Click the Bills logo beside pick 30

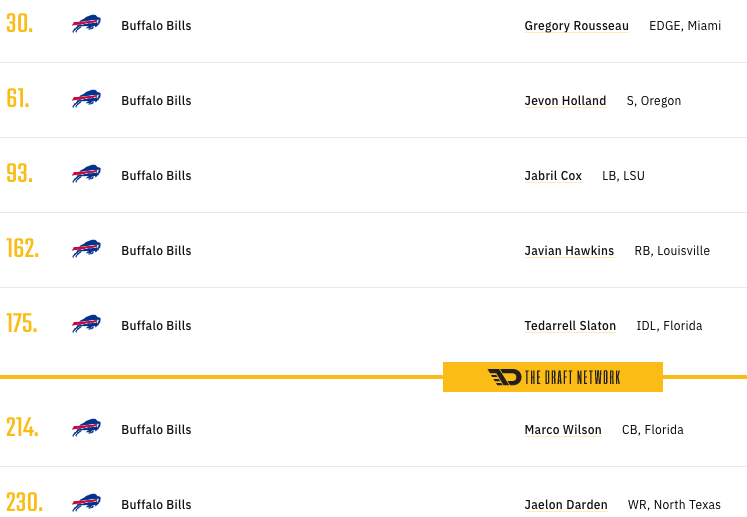(x=86, y=24)
